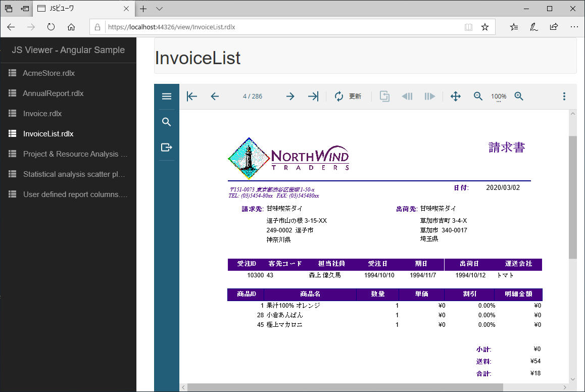585x392 pixels.
Task: Go to previous report page
Action: pos(215,96)
